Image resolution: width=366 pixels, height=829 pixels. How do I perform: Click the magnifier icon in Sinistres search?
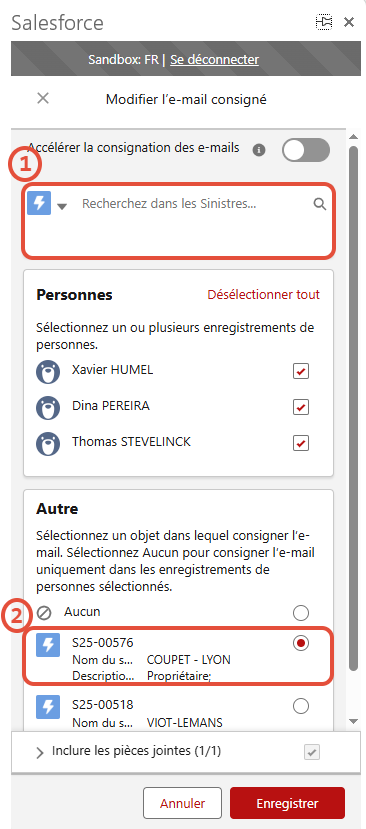pos(319,204)
